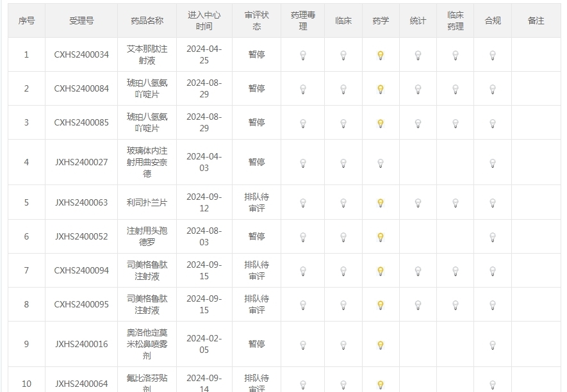This screenshot has height=392, width=567.
Task: Click the 合规 bulb in row JXHS2400027
Action: [493, 163]
